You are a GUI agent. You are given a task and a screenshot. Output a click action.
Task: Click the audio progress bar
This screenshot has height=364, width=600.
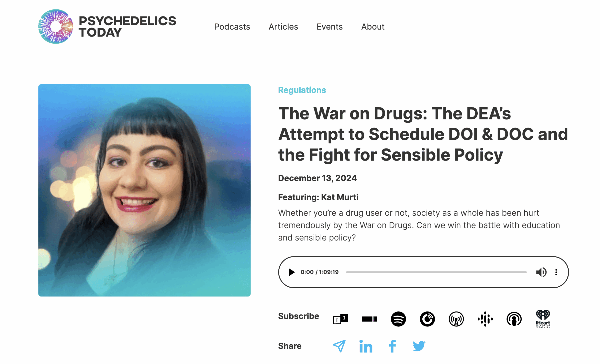[x=436, y=272]
